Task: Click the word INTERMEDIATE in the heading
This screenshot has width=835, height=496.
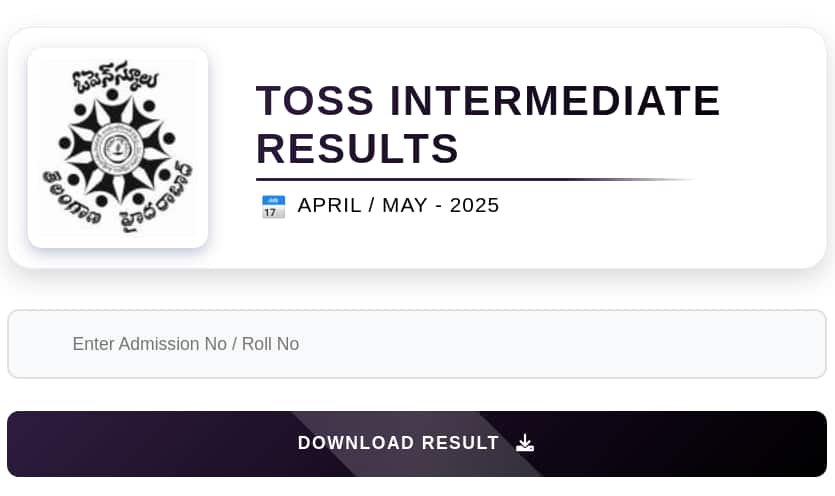Action: 555,100
